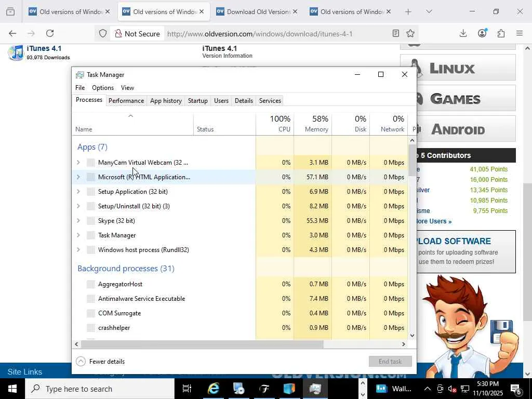Click the browser address bar URL
Screen dimensions: 532x399
pyautogui.click(x=260, y=34)
